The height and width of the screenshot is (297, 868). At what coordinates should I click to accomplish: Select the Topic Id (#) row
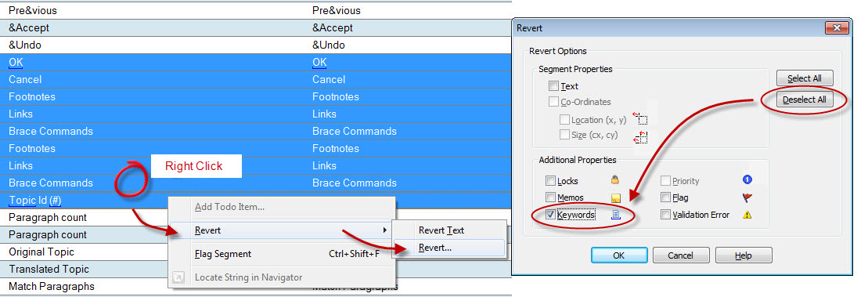click(256, 200)
